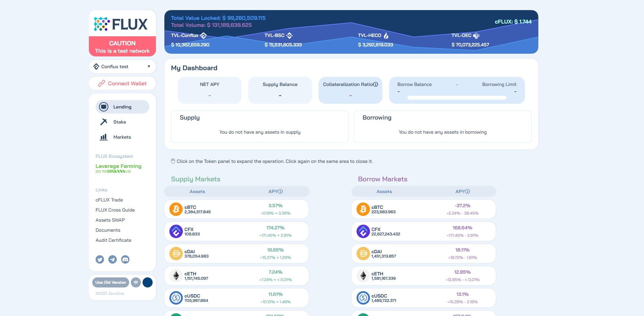Screen dimensions: 644x316
Task: Open the Audit Certificate link
Action: pos(113,240)
